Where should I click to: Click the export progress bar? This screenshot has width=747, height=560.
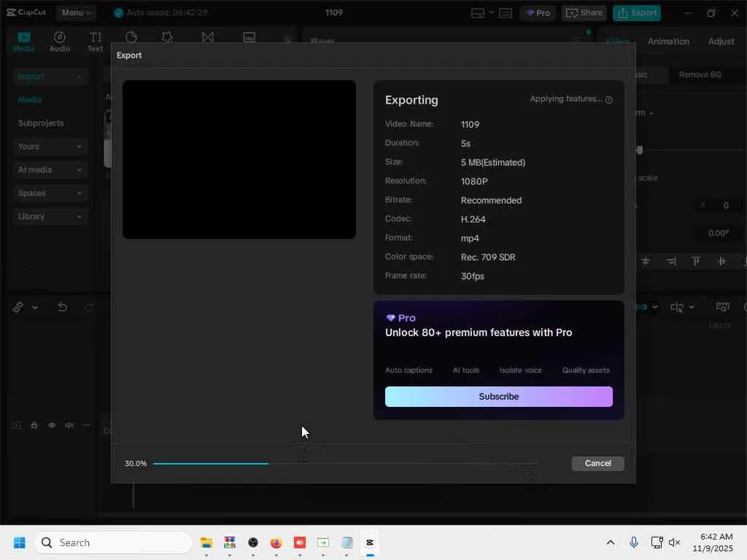coord(345,463)
